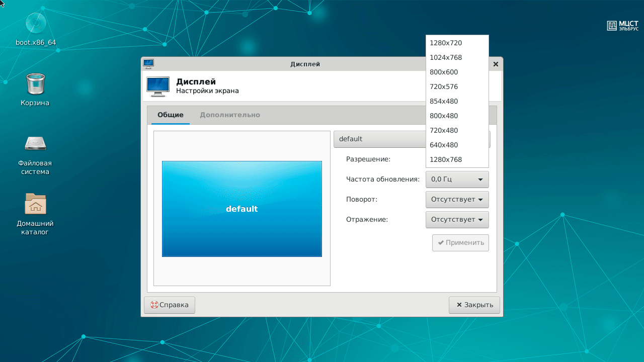Close the Дисплей window with the title bar X
The height and width of the screenshot is (362, 644).
[x=496, y=64]
